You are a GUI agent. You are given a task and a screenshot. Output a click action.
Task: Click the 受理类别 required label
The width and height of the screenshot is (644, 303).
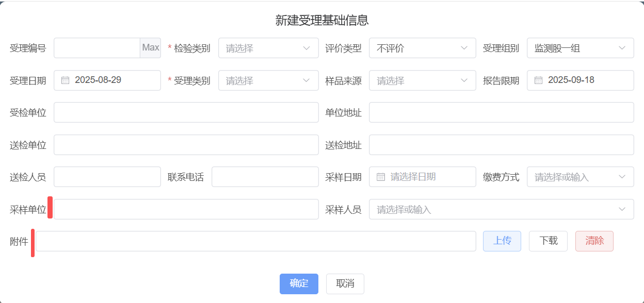pyautogui.click(x=189, y=81)
